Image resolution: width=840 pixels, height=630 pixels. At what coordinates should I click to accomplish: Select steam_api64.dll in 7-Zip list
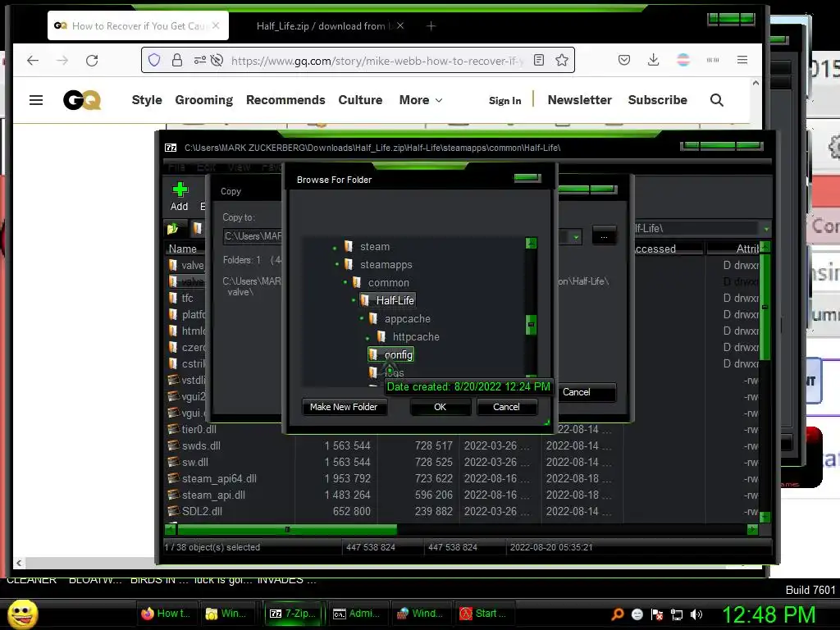(219, 478)
